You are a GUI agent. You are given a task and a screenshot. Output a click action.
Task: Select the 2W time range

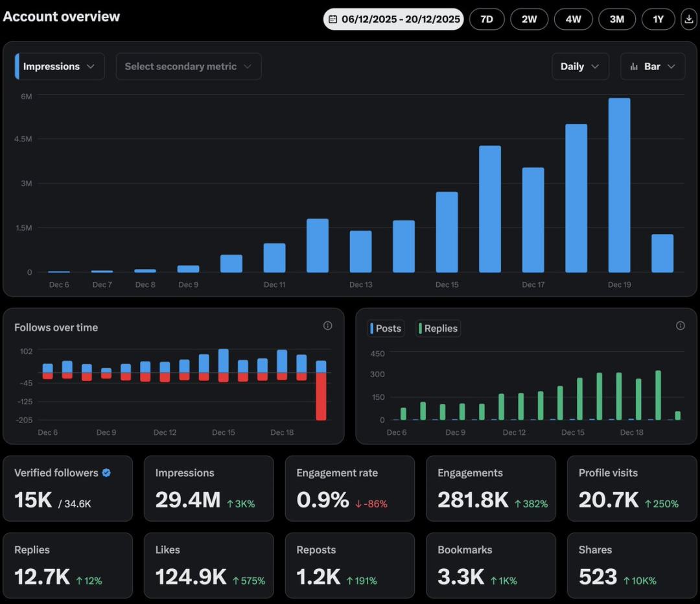point(530,19)
